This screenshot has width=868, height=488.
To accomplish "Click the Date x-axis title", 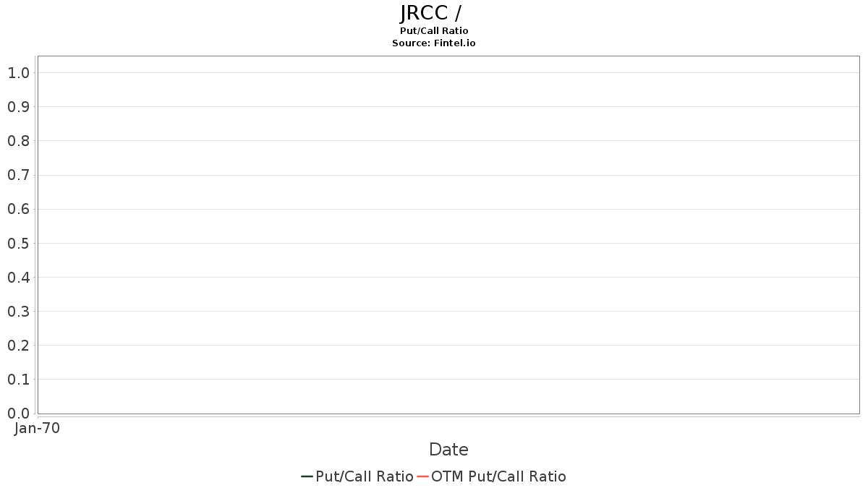I will click(448, 450).
